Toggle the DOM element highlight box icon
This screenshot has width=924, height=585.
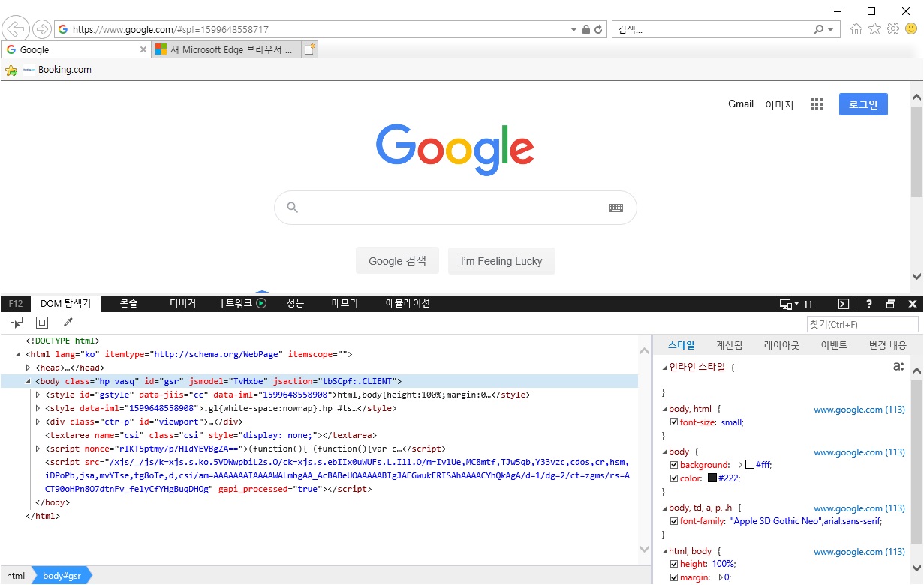pyautogui.click(x=42, y=322)
